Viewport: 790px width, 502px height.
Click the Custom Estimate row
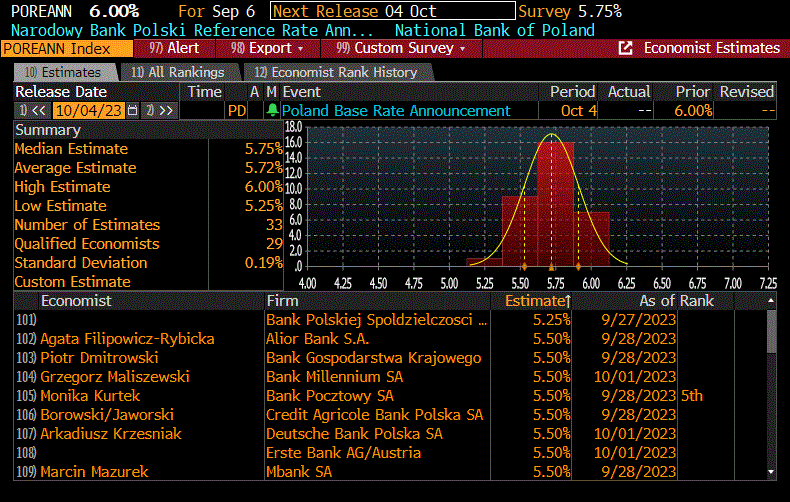coord(148,282)
